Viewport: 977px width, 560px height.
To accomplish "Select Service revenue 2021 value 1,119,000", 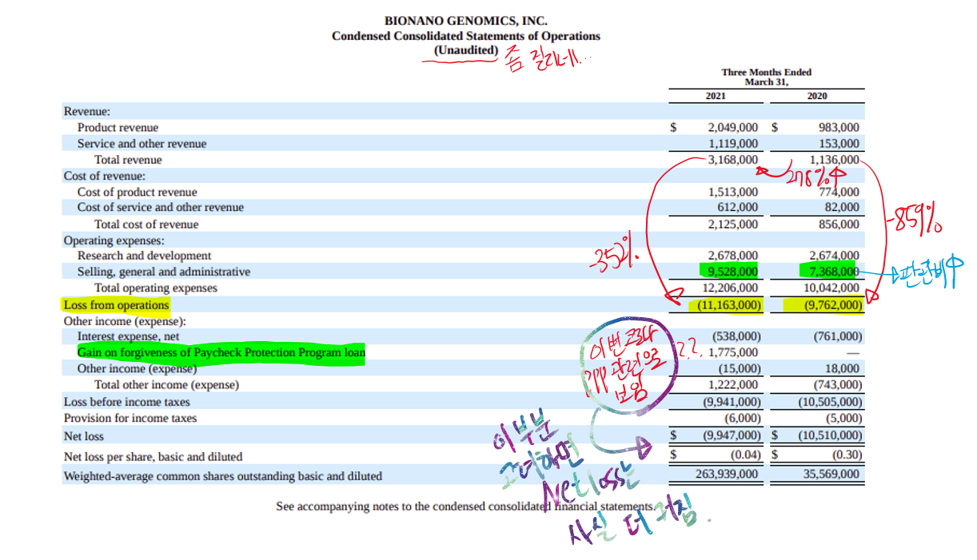I will [733, 144].
